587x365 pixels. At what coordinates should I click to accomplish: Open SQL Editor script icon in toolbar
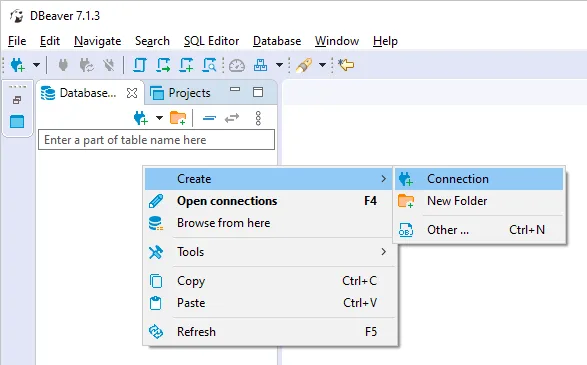[140, 65]
